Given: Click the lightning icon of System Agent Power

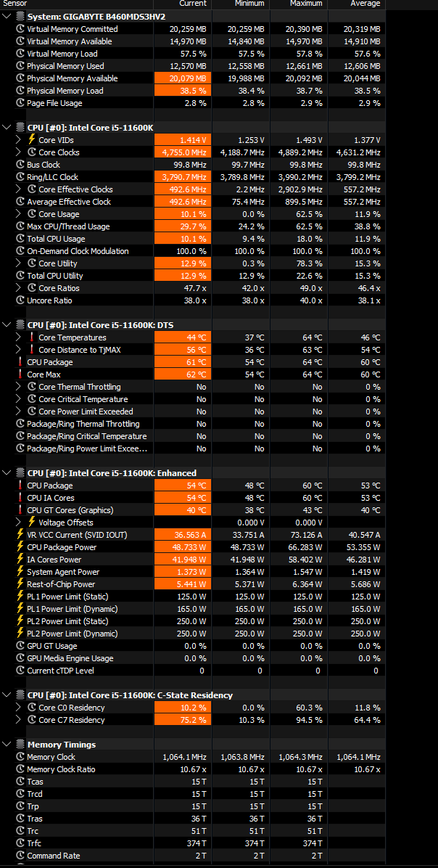Looking at the screenshot, I should tap(20, 572).
